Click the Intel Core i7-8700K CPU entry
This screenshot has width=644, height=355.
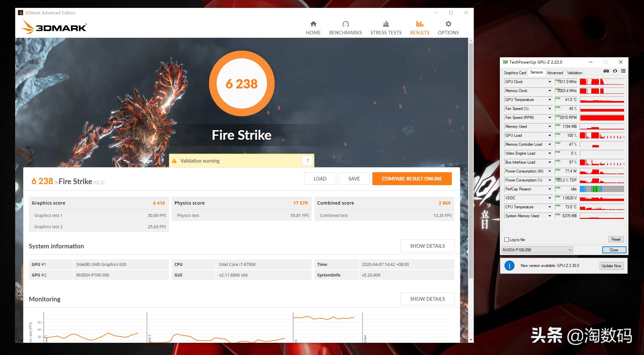pyautogui.click(x=238, y=265)
